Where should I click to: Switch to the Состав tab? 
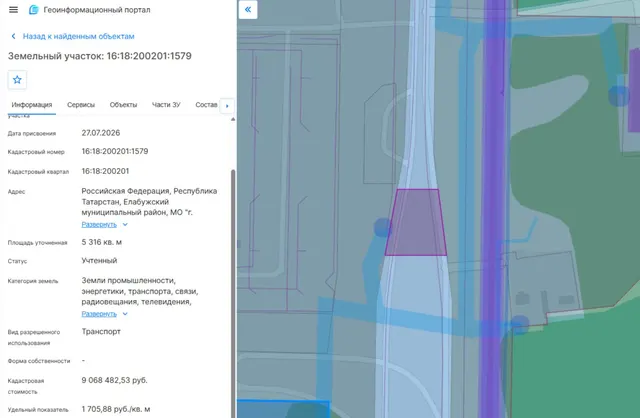coord(206,105)
